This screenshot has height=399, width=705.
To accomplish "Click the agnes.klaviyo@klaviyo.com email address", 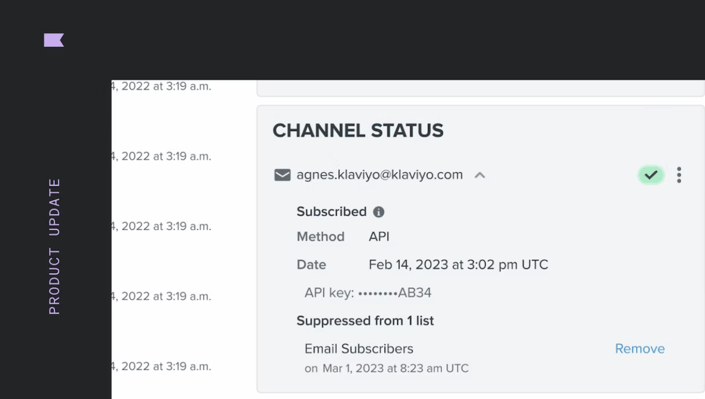I will click(379, 175).
